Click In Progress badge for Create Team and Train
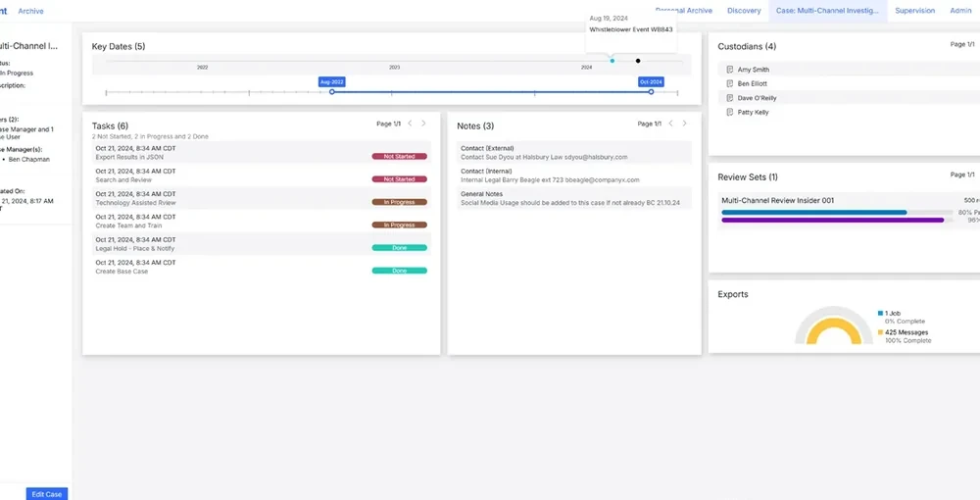This screenshot has height=500, width=980. click(x=400, y=225)
